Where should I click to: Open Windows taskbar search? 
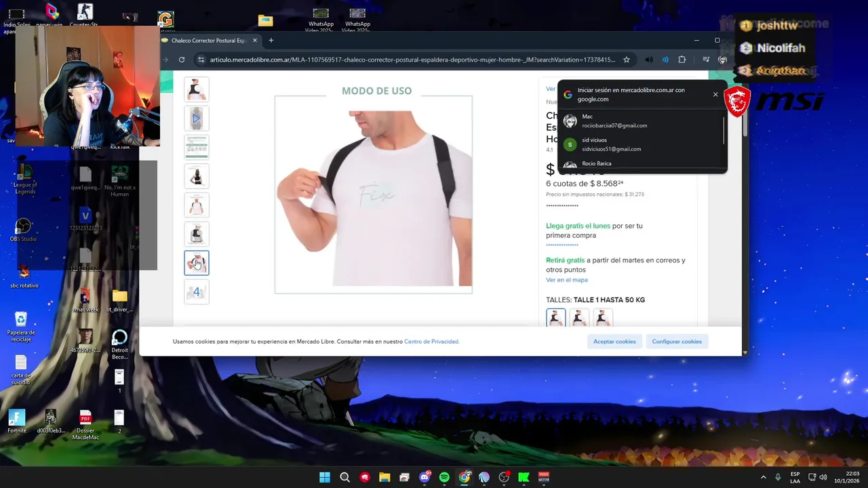coord(344,478)
